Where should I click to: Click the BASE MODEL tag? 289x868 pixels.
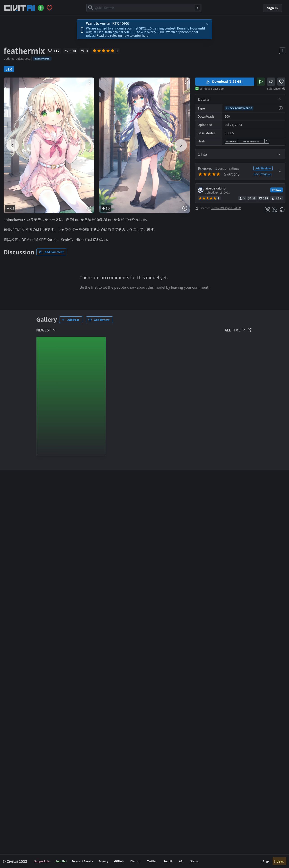pos(42,59)
